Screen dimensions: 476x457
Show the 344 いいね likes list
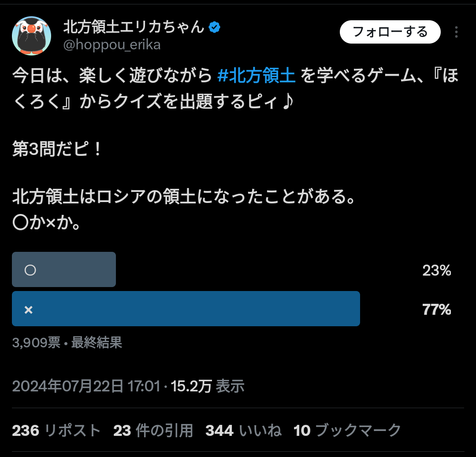[243, 430]
